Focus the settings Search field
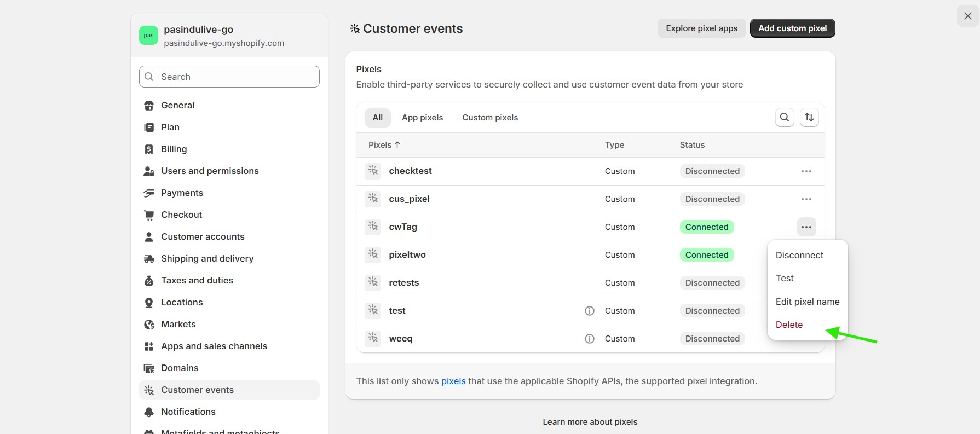Image resolution: width=980 pixels, height=434 pixels. (x=230, y=77)
